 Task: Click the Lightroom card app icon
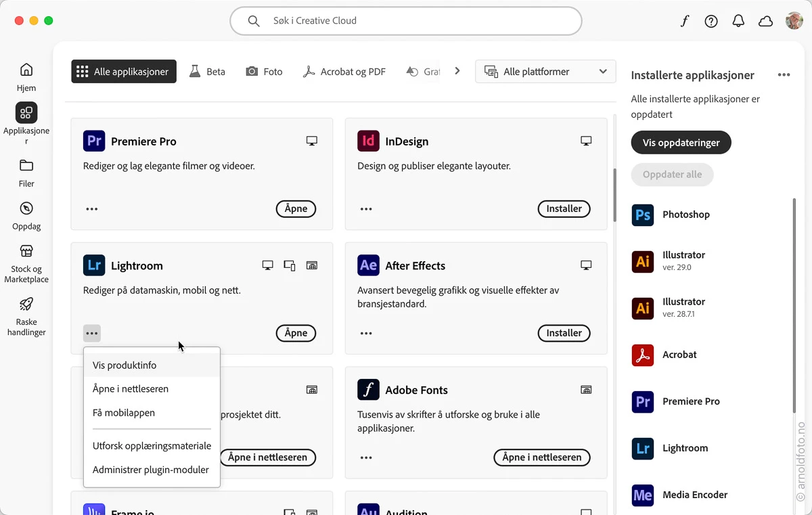94,265
